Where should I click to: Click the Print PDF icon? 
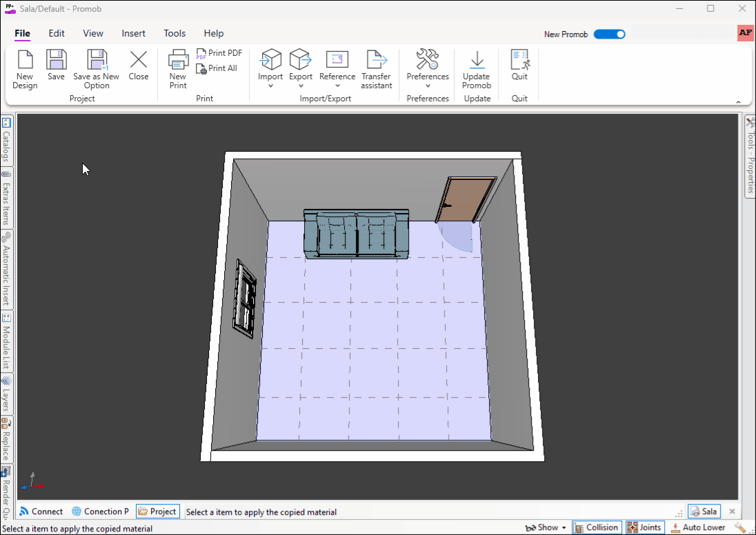(219, 53)
